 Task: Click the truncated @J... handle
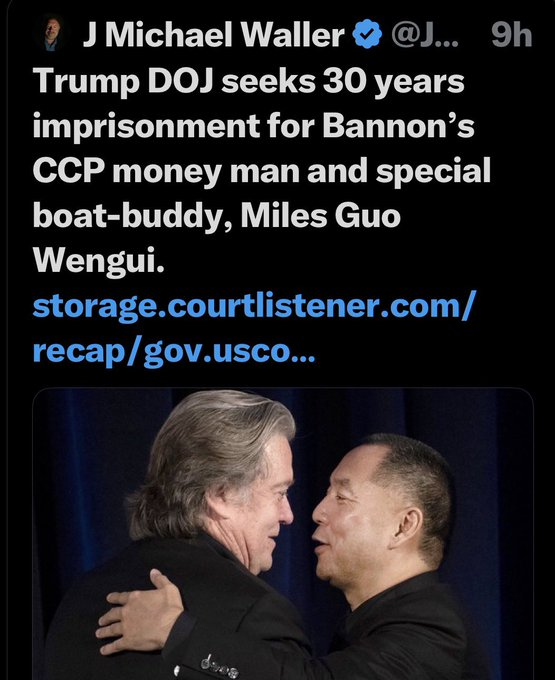point(424,34)
